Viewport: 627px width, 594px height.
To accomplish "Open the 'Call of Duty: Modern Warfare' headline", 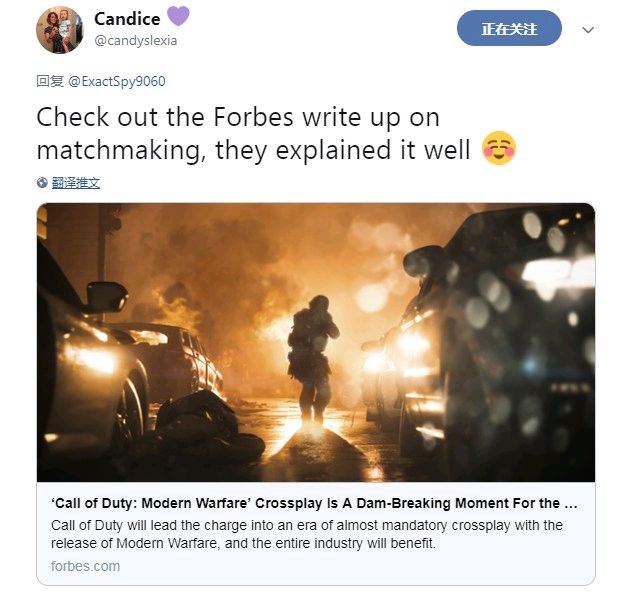I will point(314,503).
